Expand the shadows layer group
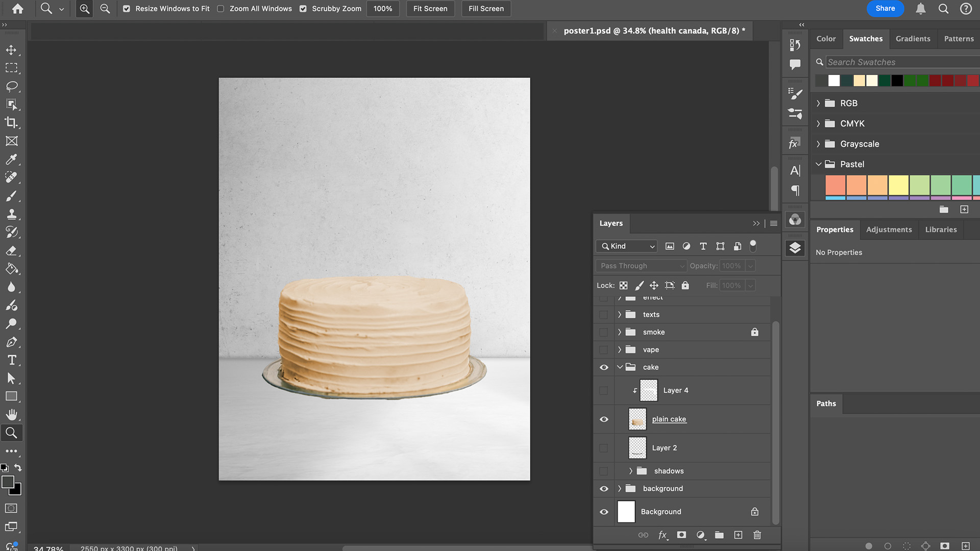The width and height of the screenshot is (980, 551). coord(631,471)
